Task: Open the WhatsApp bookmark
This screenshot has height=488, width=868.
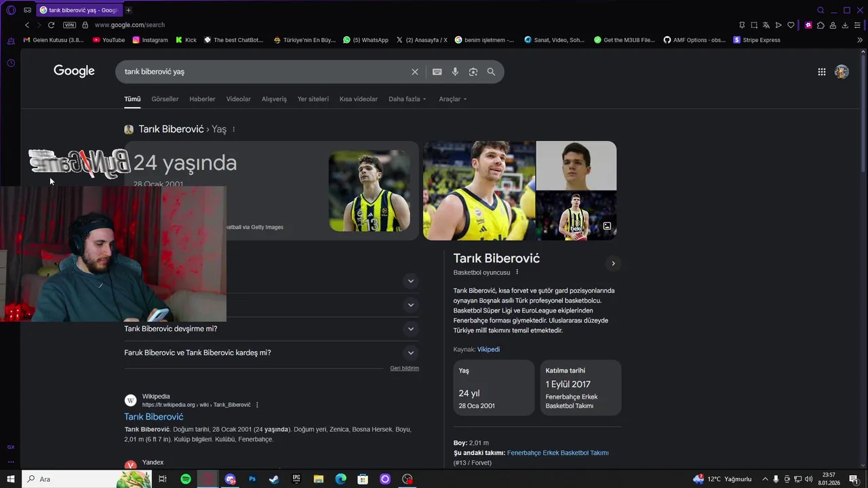Action: [x=366, y=40]
